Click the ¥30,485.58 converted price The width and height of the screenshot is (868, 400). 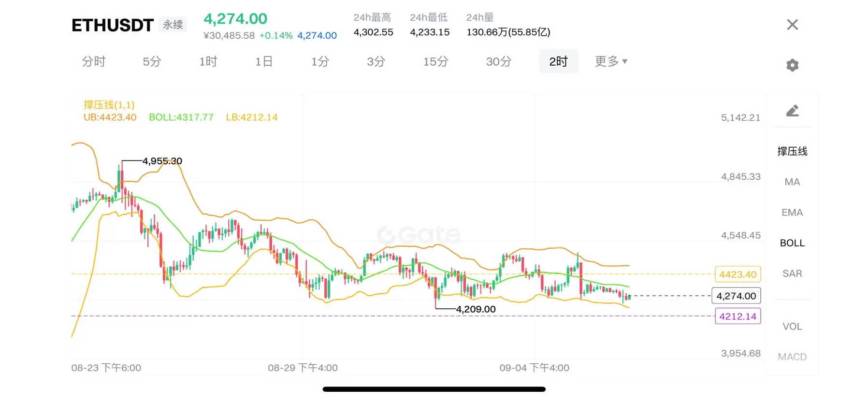[229, 35]
